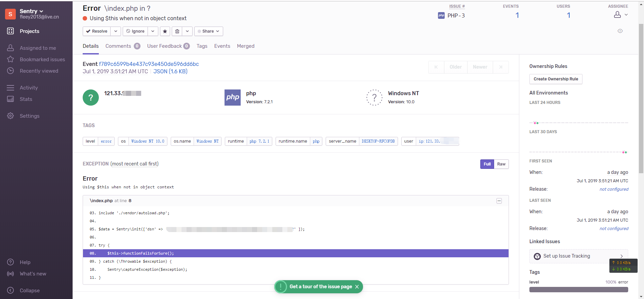The height and width of the screenshot is (299, 644).
Task: Toggle the subscribe eye icon
Action: click(620, 31)
